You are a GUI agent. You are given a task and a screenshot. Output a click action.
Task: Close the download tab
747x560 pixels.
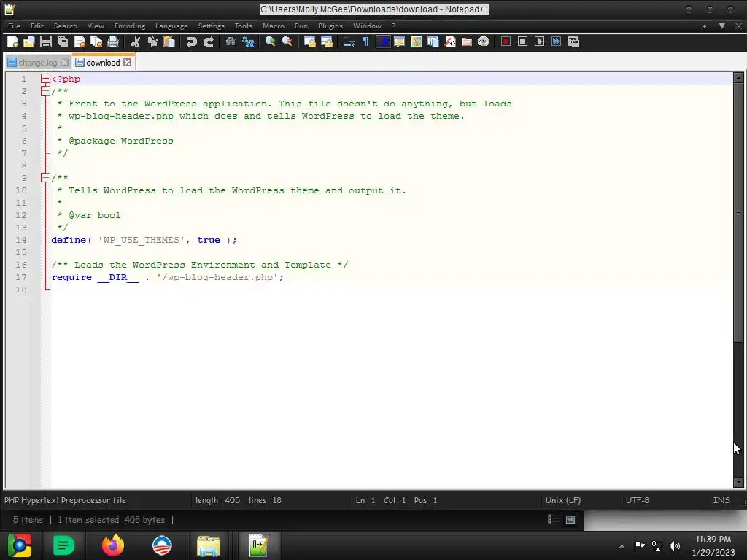[x=127, y=63]
